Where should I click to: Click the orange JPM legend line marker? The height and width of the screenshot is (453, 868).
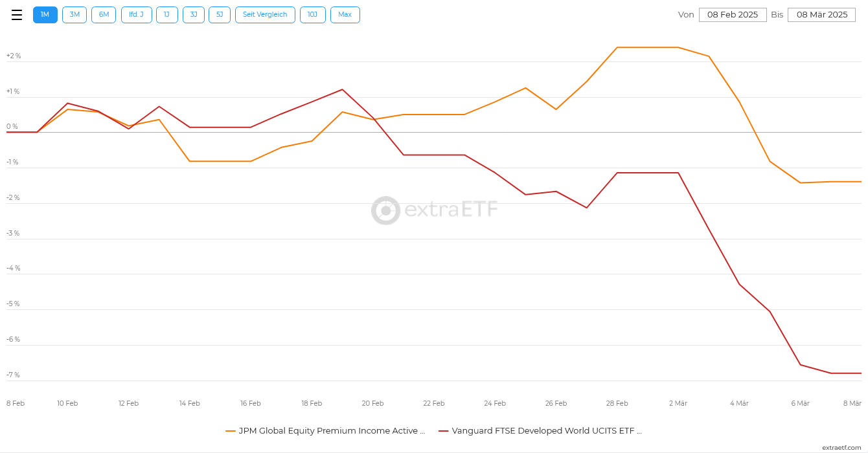click(x=231, y=431)
